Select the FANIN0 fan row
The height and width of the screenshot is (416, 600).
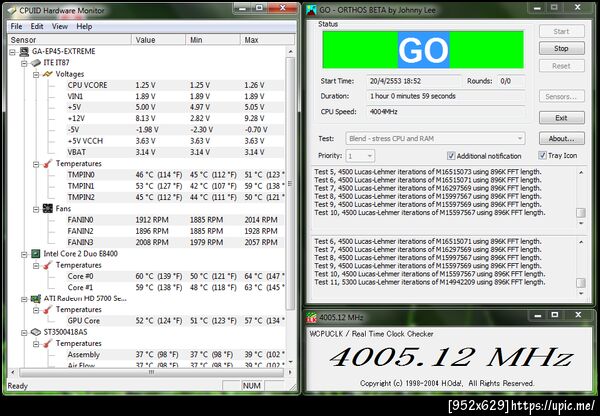click(x=175, y=220)
